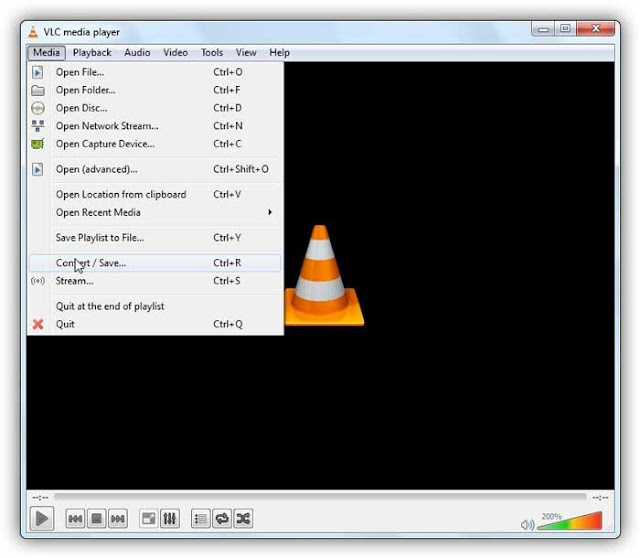Open the View menu
640x558 pixels.
pos(246,53)
